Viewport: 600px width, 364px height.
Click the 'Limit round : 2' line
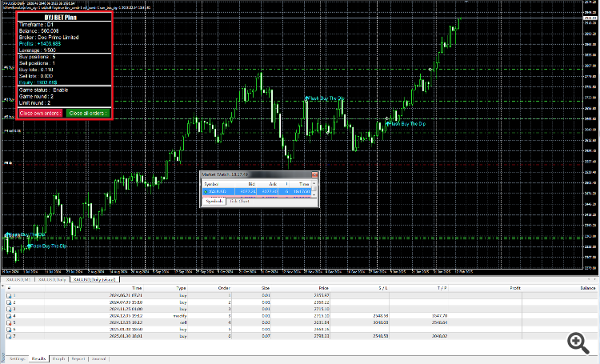point(34,103)
